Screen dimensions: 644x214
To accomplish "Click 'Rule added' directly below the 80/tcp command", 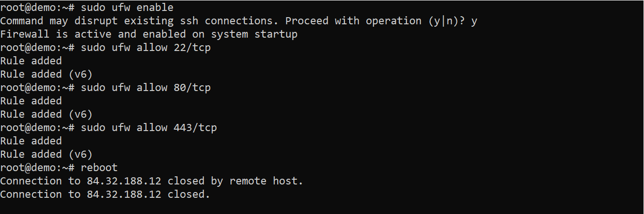I will [31, 101].
